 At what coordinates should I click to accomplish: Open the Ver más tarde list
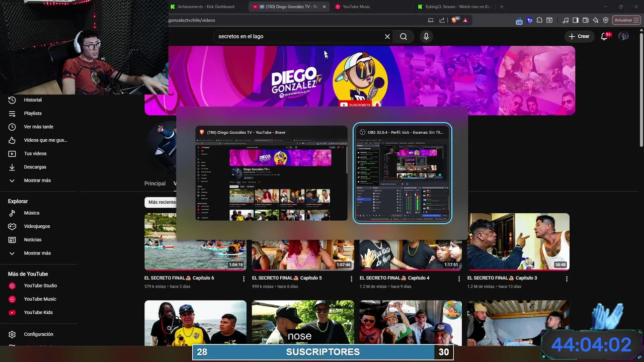[x=38, y=127]
